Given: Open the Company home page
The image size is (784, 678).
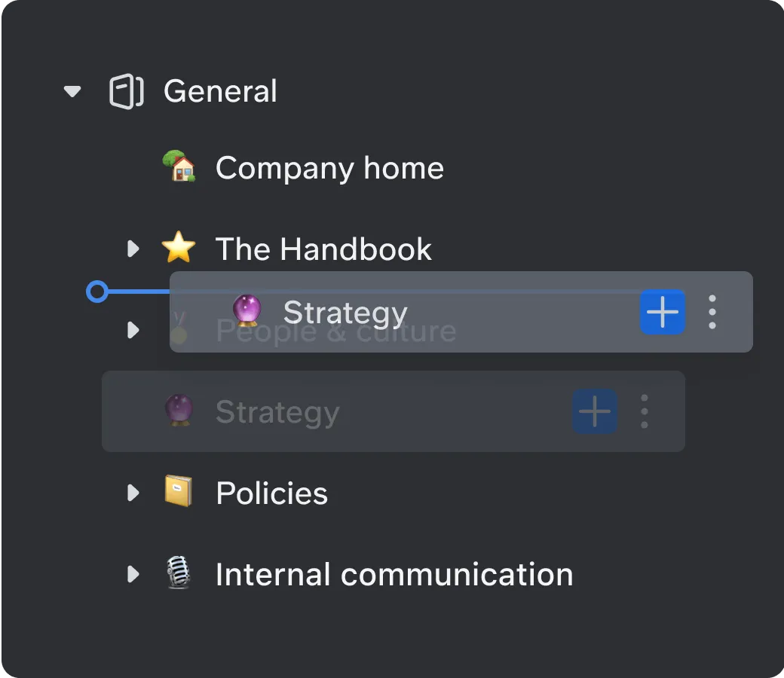Looking at the screenshot, I should (329, 169).
